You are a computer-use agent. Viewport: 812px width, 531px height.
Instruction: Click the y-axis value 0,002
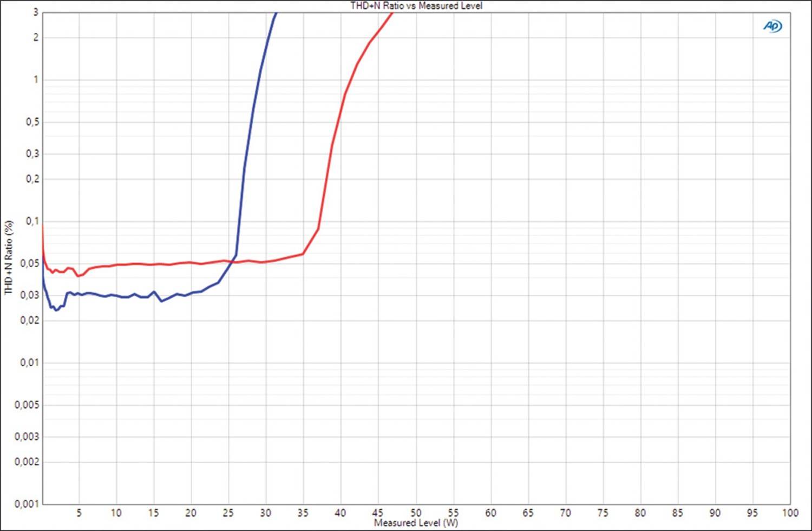coord(27,462)
